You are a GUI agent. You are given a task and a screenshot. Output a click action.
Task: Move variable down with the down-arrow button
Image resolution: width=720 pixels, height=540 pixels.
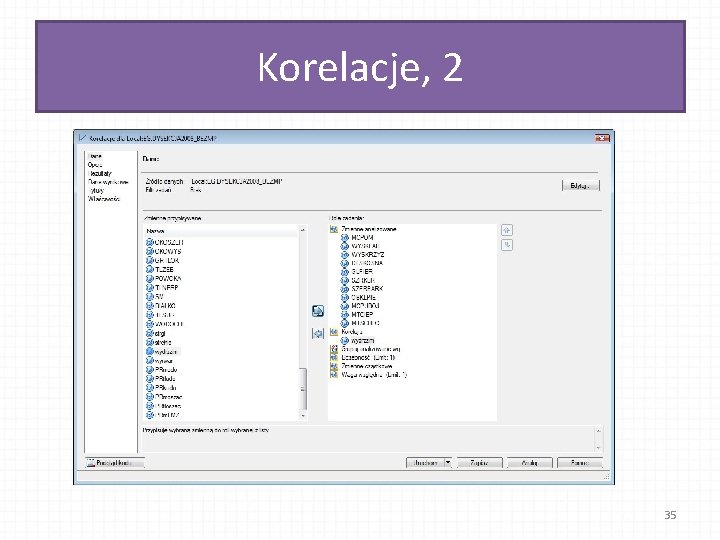point(507,245)
